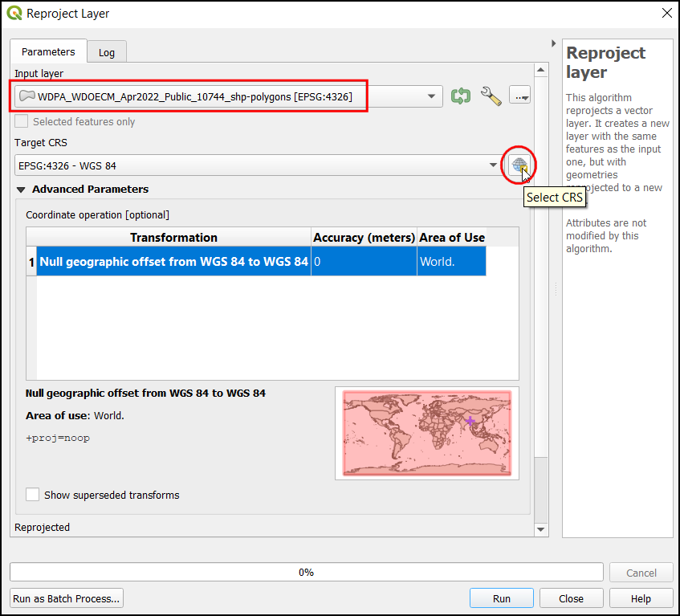The height and width of the screenshot is (616, 680).
Task: Open the Input layer dropdown
Action: [x=433, y=96]
